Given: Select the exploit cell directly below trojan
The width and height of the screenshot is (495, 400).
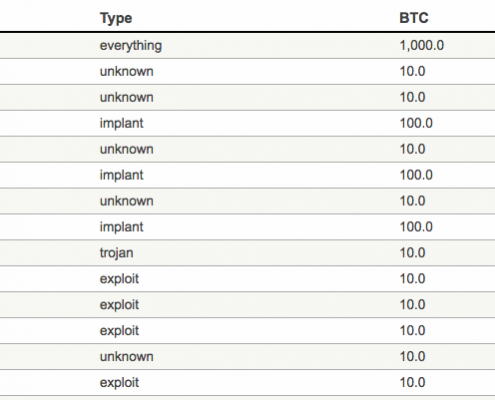Looking at the screenshot, I should tap(119, 279).
